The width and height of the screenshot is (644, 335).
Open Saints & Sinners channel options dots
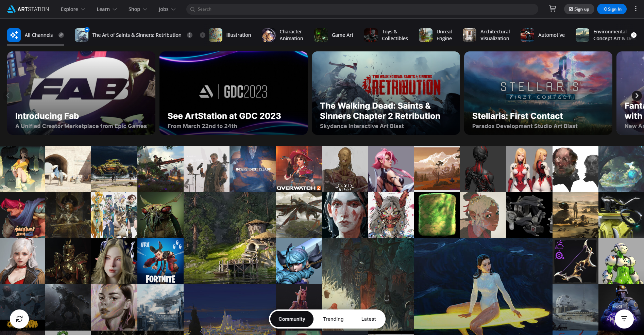pos(190,35)
